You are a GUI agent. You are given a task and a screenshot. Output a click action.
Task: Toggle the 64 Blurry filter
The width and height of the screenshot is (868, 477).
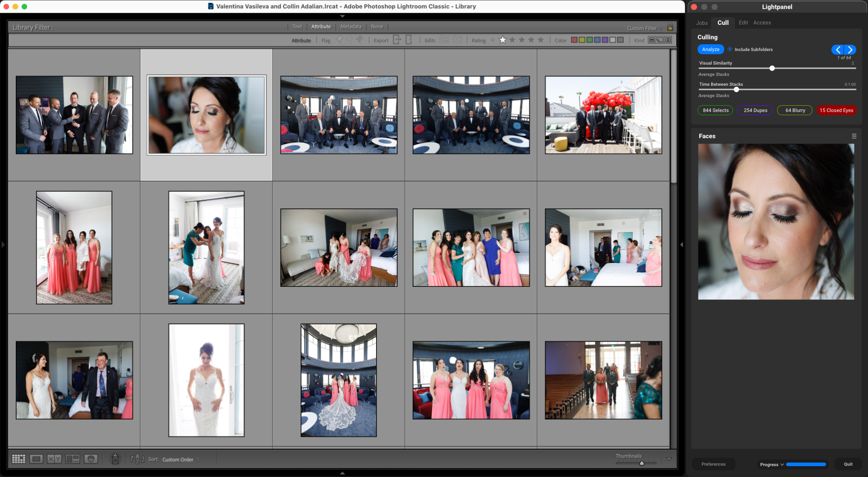coord(795,110)
